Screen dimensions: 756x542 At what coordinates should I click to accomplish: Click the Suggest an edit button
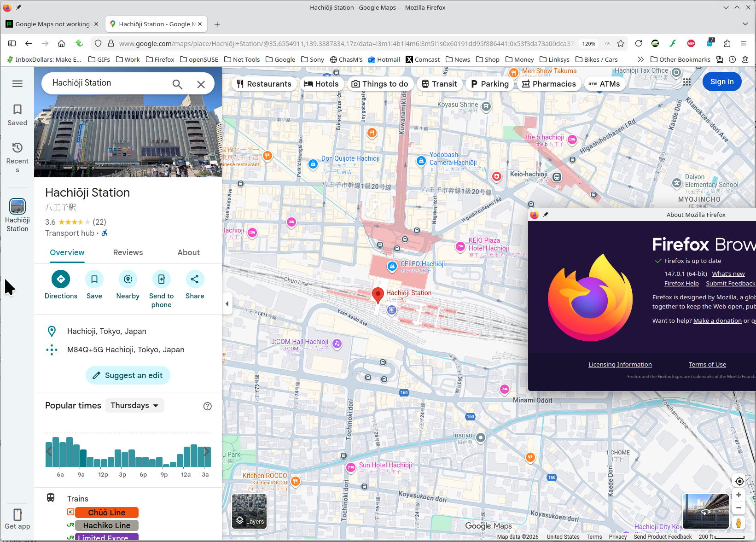128,375
